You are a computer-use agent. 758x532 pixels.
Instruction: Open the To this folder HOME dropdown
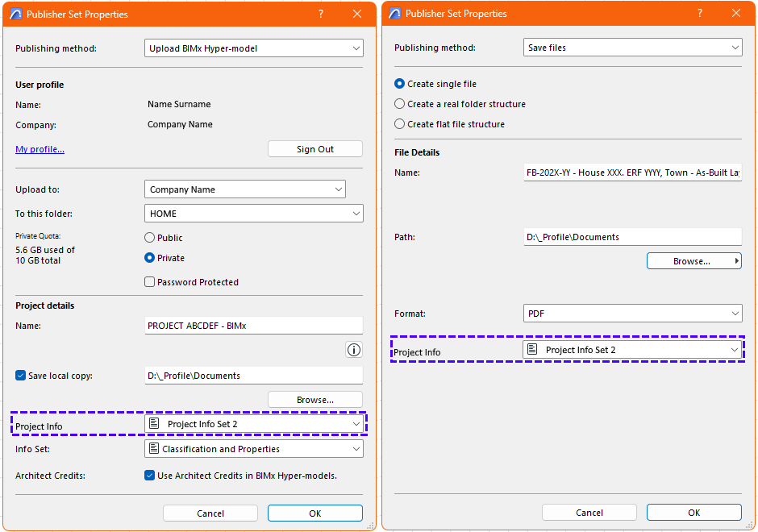click(253, 214)
